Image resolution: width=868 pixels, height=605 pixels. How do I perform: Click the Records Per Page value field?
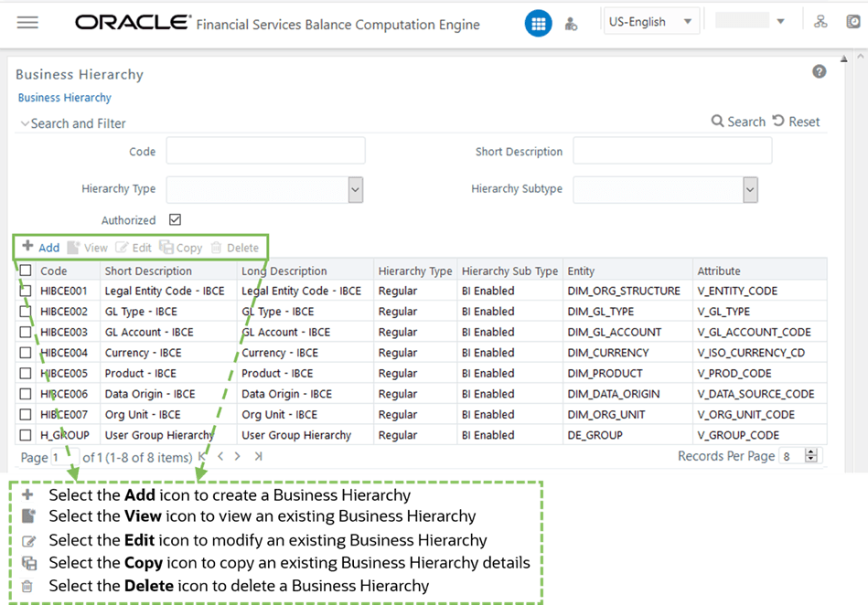click(791, 456)
